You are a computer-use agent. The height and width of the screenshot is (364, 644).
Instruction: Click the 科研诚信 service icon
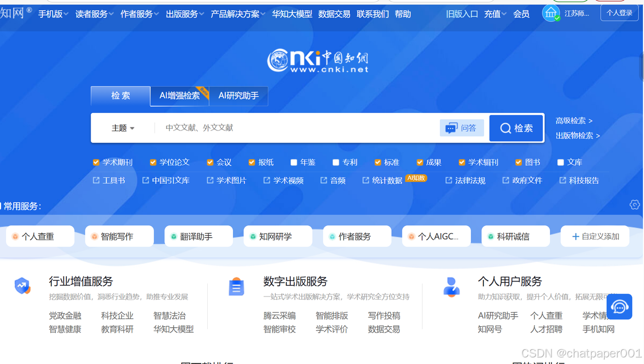[x=491, y=237]
